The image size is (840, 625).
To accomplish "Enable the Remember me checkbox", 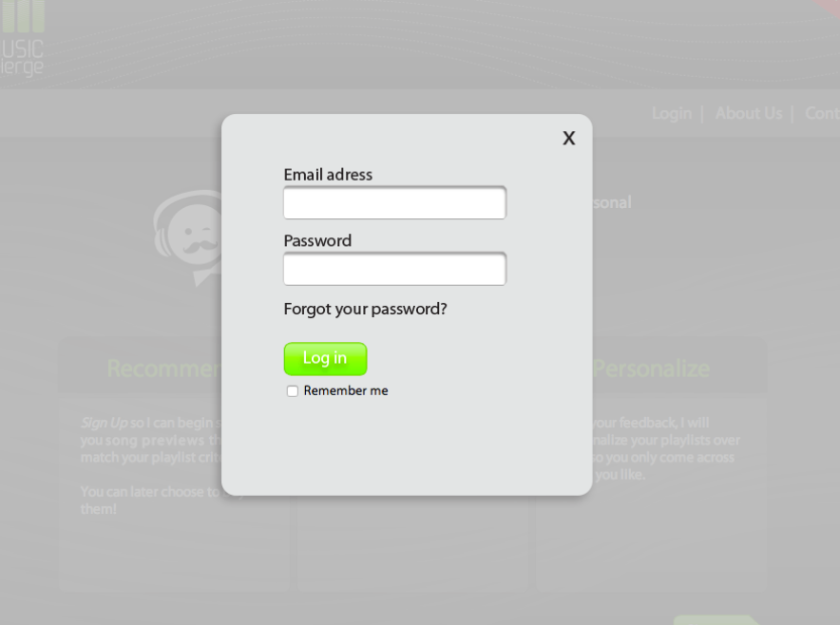I will pyautogui.click(x=292, y=391).
